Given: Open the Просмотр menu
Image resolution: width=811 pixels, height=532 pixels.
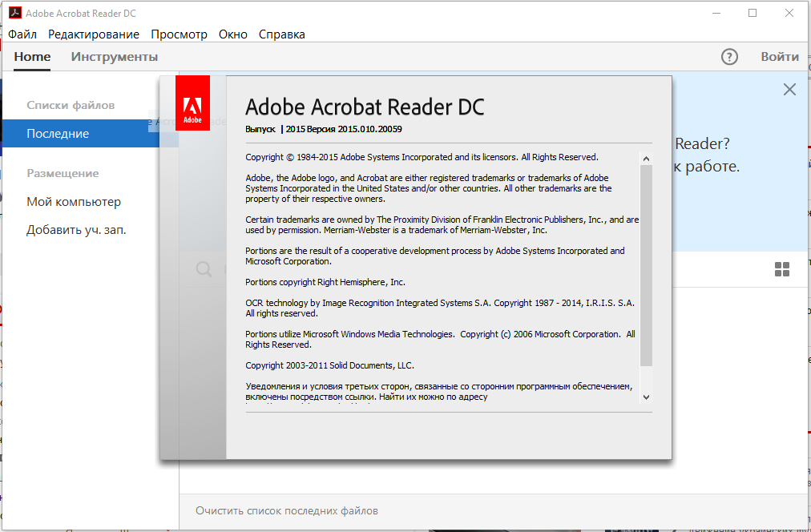Looking at the screenshot, I should pyautogui.click(x=179, y=34).
